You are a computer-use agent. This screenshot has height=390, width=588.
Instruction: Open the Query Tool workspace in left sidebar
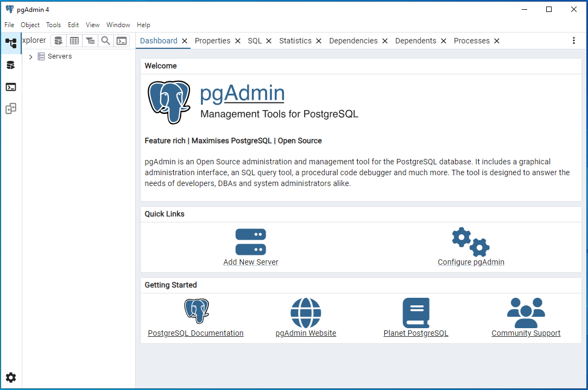coord(11,65)
